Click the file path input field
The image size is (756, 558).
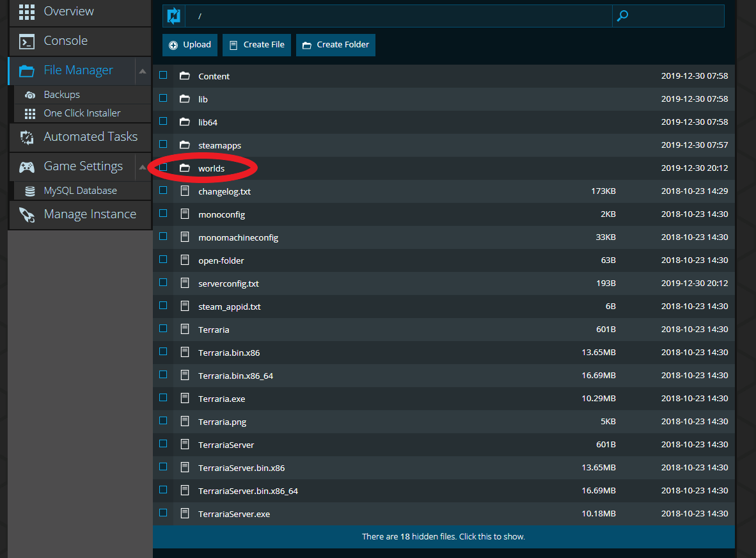[398, 16]
